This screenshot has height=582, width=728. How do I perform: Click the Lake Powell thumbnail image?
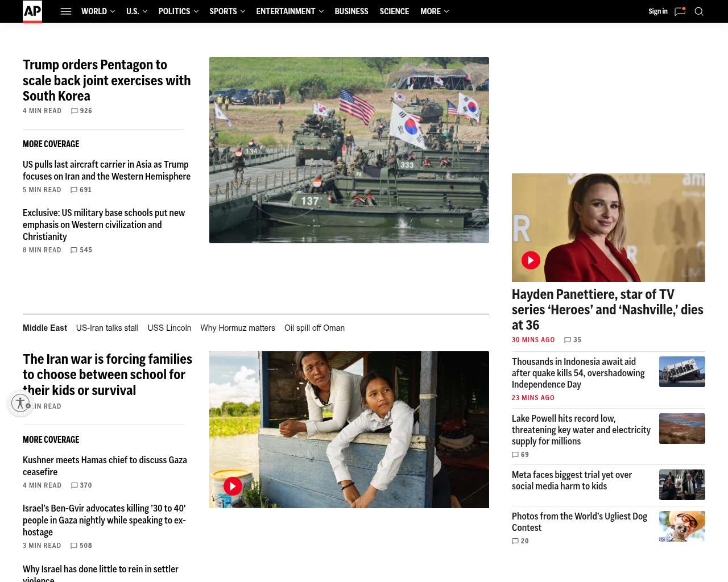tap(682, 429)
